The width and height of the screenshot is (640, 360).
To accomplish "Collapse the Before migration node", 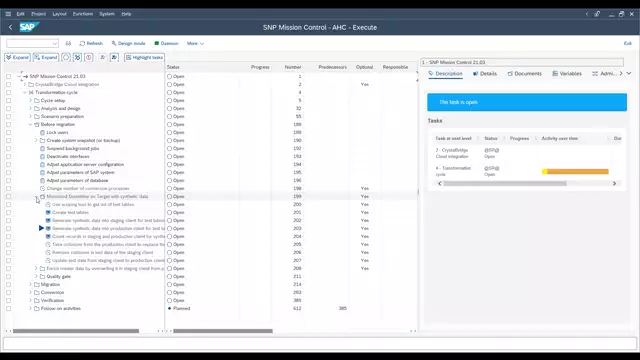I will (x=31, y=124).
